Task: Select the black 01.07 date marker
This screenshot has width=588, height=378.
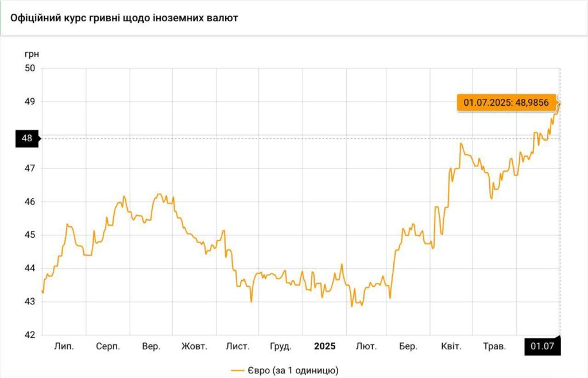Action: pos(541,346)
